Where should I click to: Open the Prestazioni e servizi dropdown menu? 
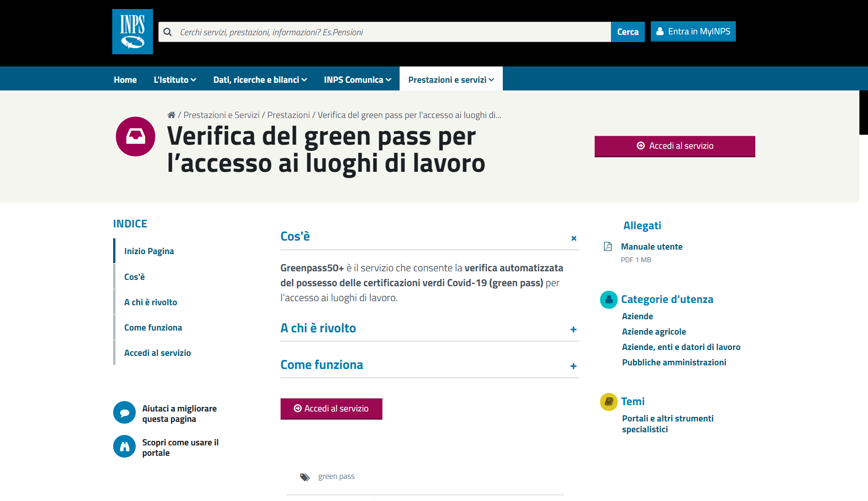pos(451,79)
